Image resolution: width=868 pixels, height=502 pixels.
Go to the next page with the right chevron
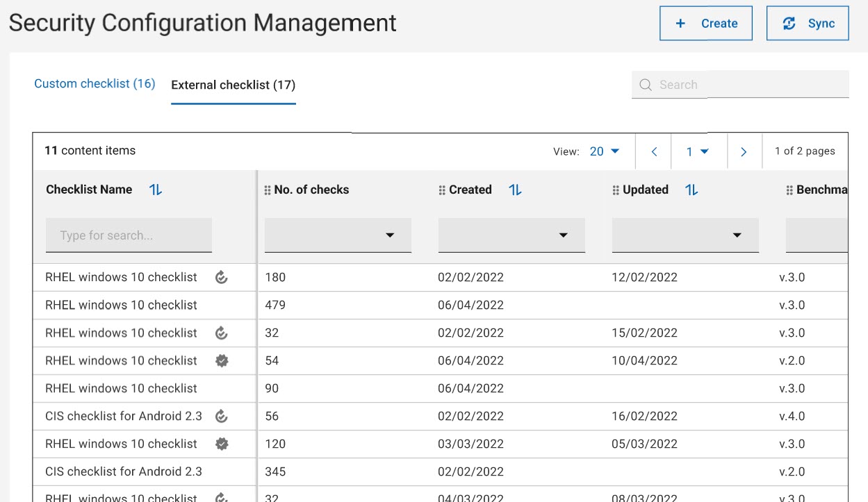pyautogui.click(x=744, y=151)
